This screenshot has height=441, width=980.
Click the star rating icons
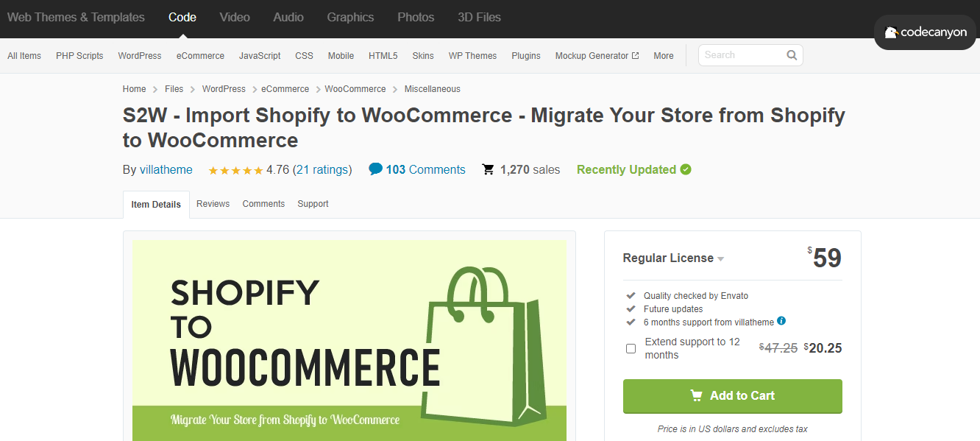pos(235,170)
